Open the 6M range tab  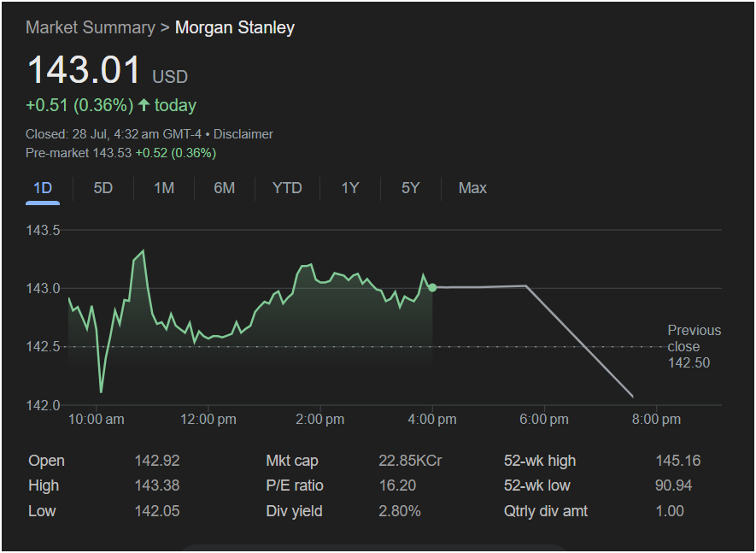pos(224,188)
